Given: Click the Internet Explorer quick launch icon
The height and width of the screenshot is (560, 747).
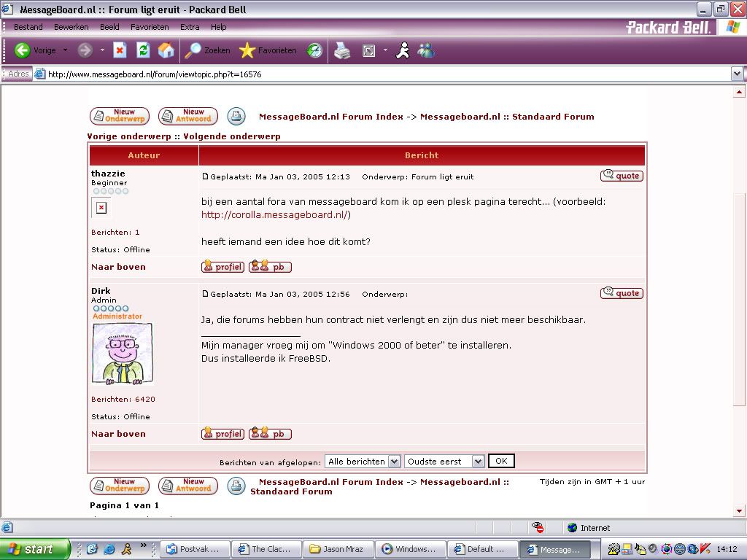Looking at the screenshot, I should click(x=109, y=549).
